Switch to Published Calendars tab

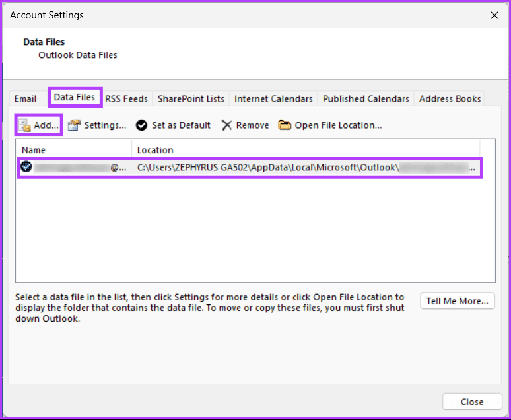pos(366,99)
